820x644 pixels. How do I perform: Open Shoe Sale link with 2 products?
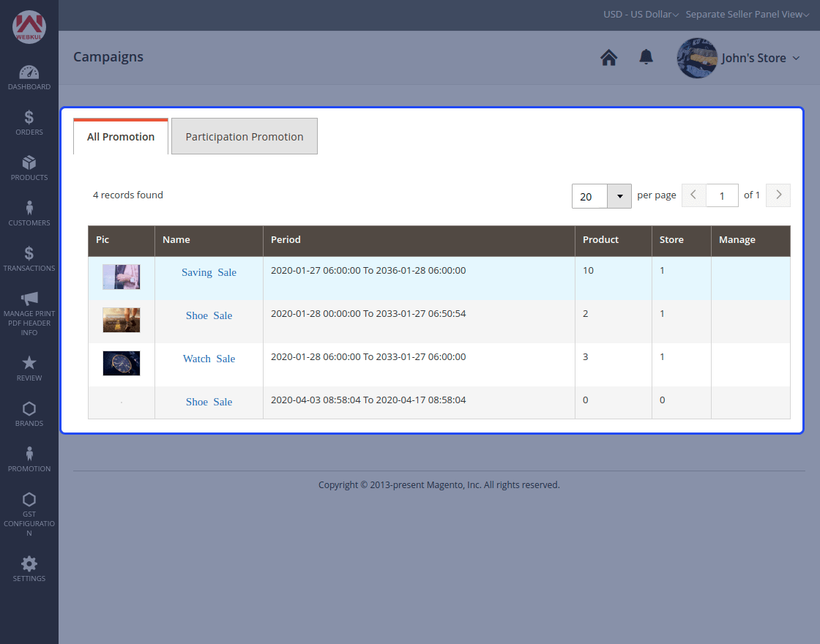[x=209, y=315]
